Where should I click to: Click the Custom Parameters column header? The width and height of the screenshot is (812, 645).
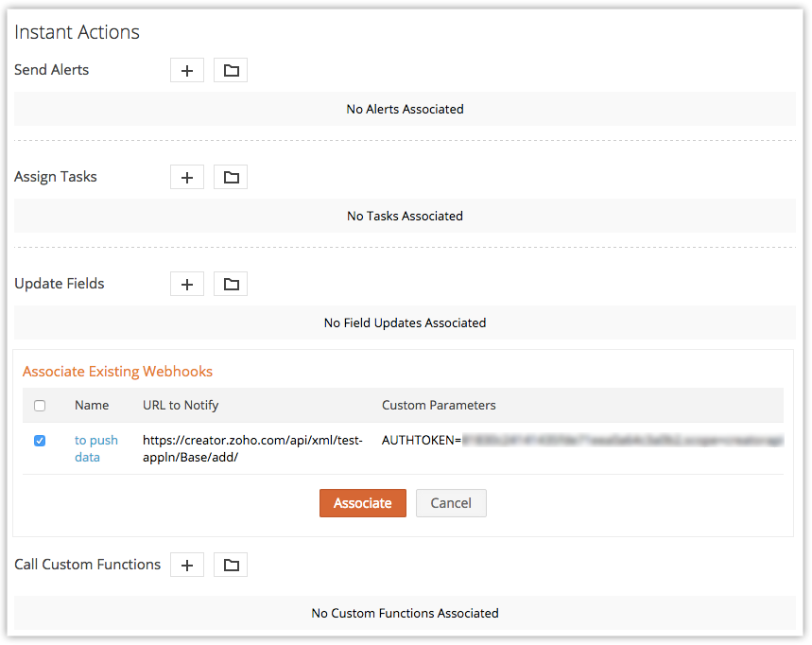(x=439, y=405)
